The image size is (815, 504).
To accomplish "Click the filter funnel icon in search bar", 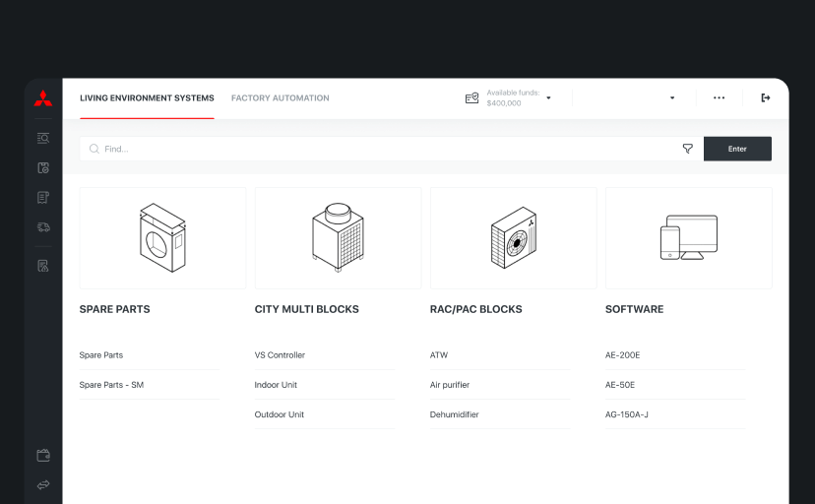I will tap(688, 149).
